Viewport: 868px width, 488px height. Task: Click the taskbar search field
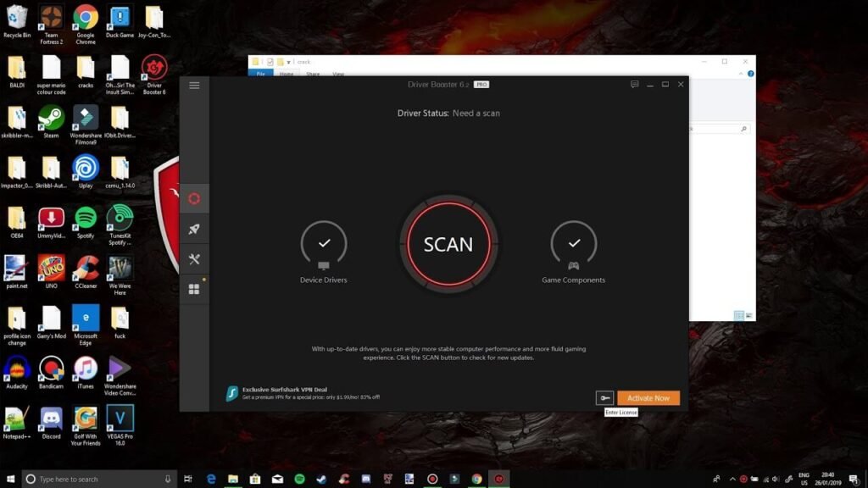pyautogui.click(x=100, y=479)
